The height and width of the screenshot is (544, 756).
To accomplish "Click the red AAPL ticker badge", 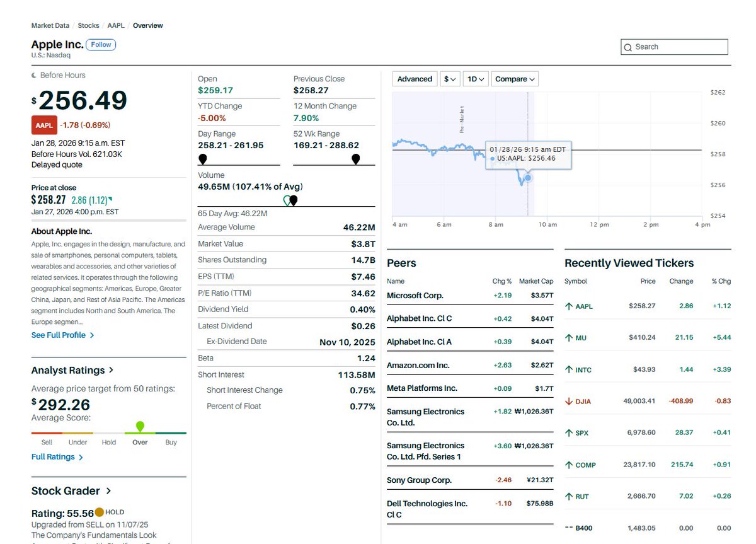I will point(44,125).
